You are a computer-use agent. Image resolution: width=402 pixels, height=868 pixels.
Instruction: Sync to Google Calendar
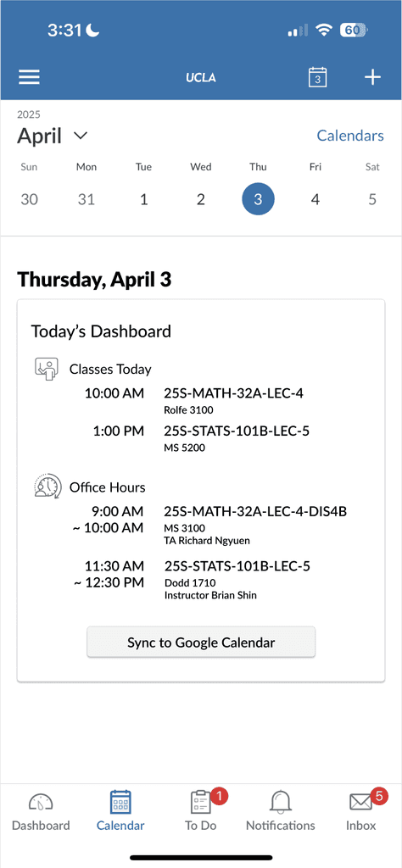[x=201, y=643]
